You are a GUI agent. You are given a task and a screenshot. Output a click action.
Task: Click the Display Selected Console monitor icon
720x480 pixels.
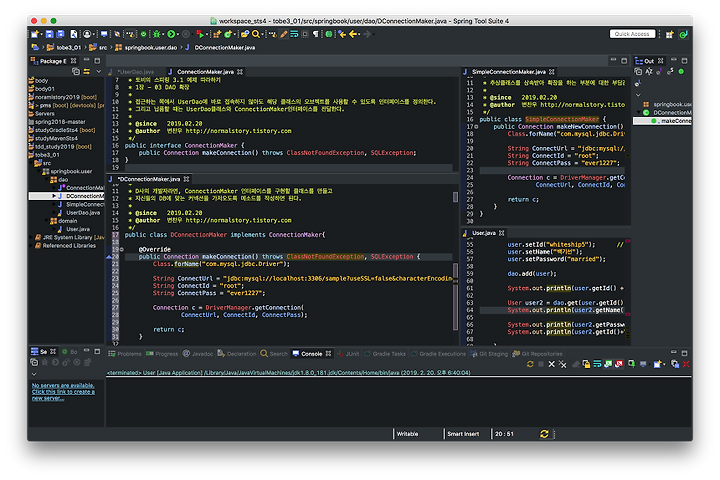(643, 364)
